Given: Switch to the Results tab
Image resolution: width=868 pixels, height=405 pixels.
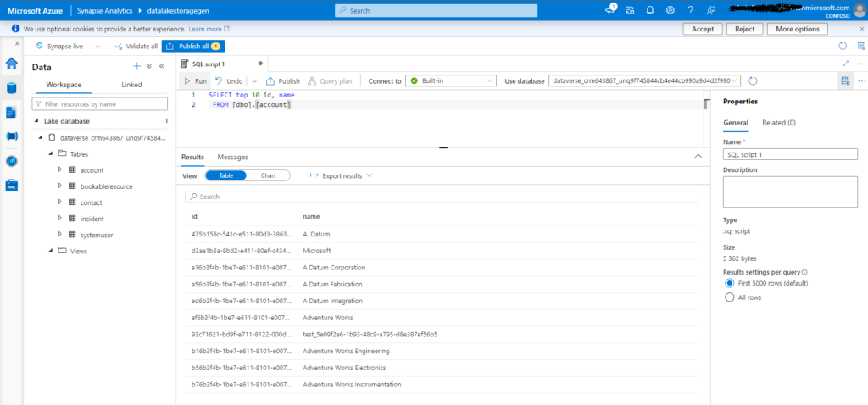Looking at the screenshot, I should click(x=192, y=157).
